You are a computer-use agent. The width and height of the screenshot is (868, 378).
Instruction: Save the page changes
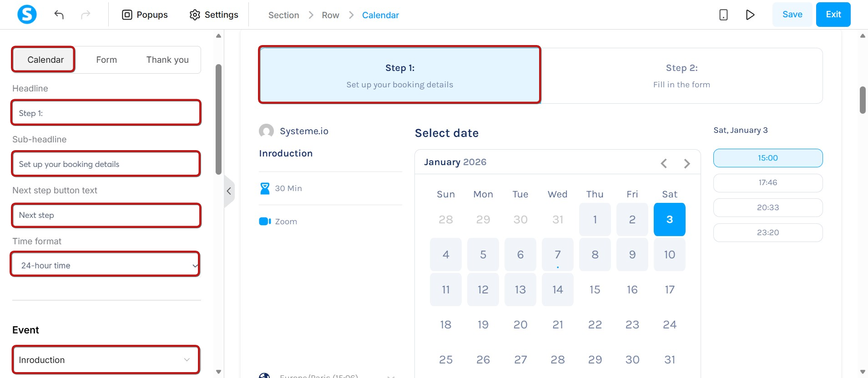[792, 15]
